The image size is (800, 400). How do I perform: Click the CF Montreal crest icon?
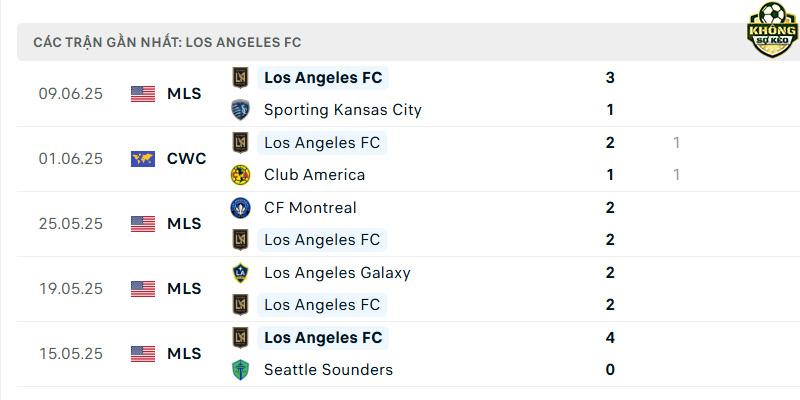(240, 208)
